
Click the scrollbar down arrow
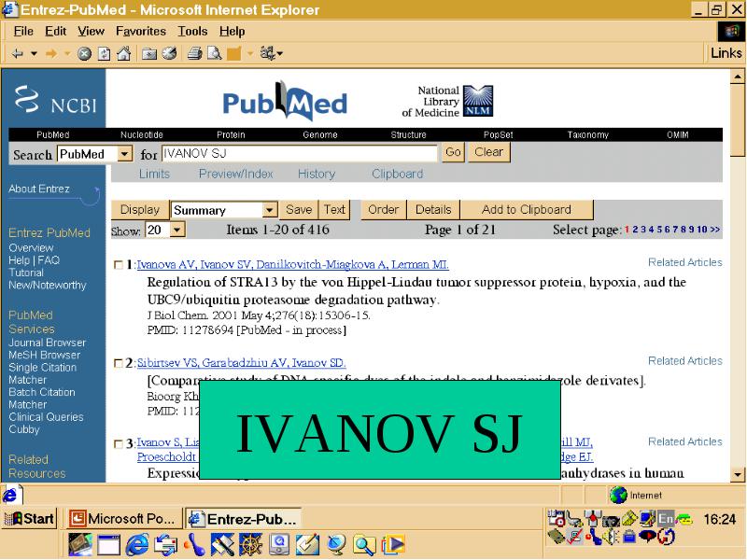738,474
